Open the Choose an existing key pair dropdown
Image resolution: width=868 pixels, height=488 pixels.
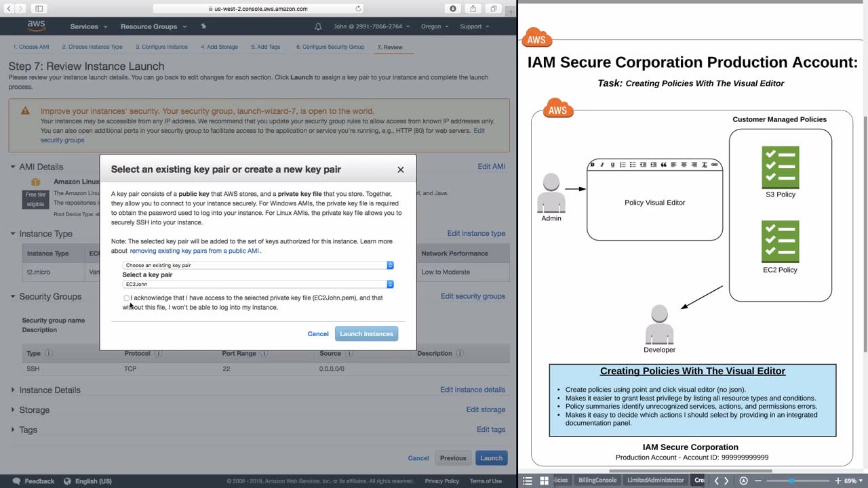coord(258,265)
